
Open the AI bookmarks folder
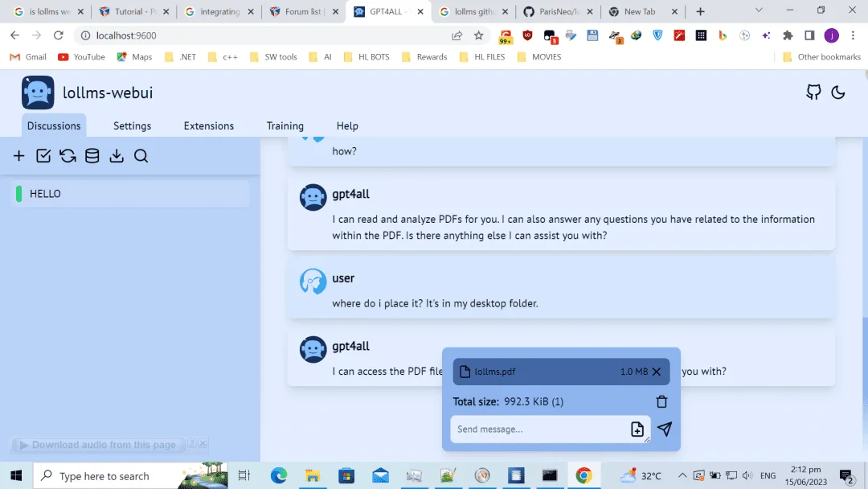click(321, 57)
